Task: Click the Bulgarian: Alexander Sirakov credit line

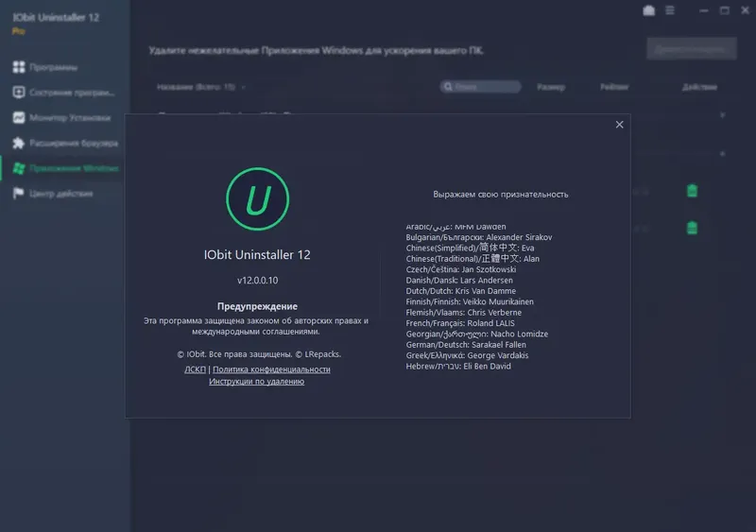Action: 479,237
